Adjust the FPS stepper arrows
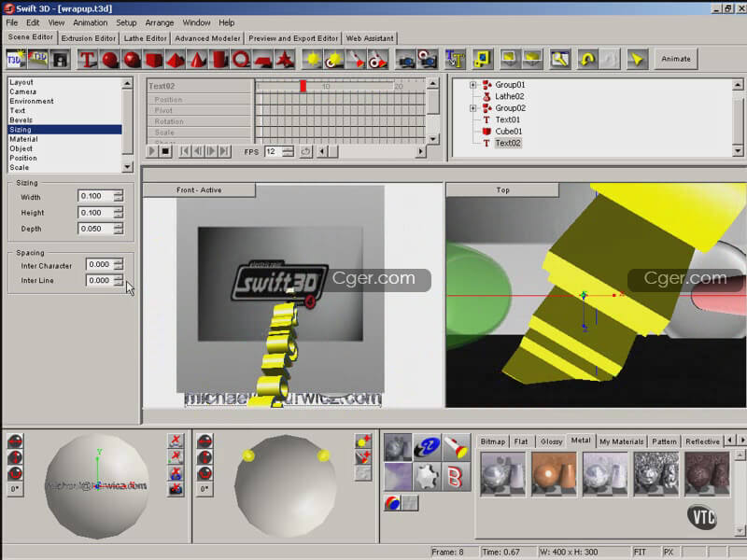This screenshot has height=560, width=747. coord(288,151)
